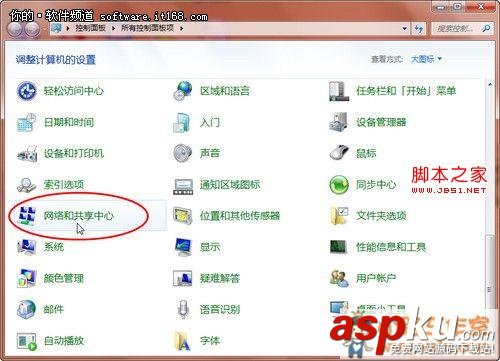
Task: Open the 性能信息和工具 icon
Action: (x=339, y=247)
